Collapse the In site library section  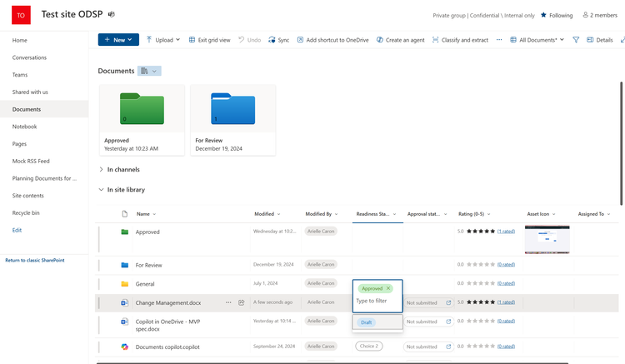tap(101, 190)
